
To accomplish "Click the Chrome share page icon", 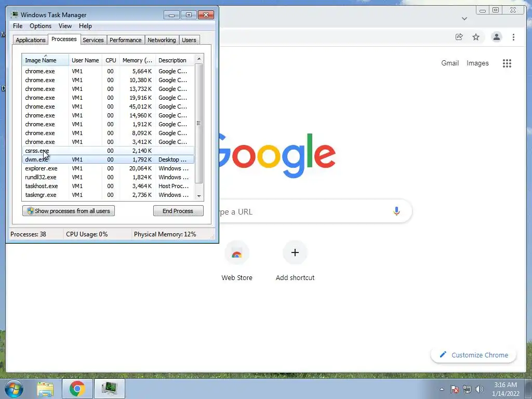I will (459, 37).
